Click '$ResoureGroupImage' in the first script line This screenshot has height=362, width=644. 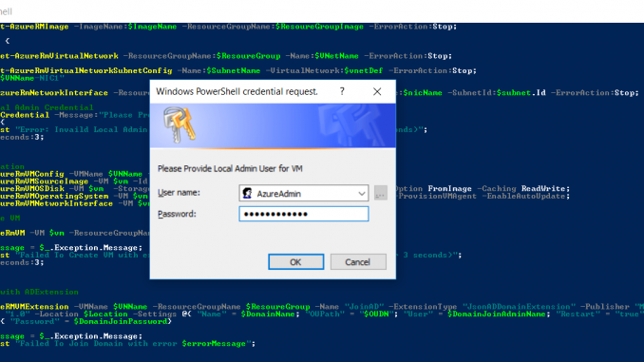pos(319,27)
